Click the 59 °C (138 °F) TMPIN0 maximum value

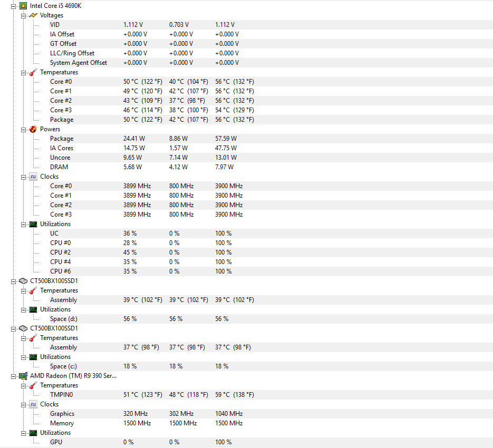[235, 395]
